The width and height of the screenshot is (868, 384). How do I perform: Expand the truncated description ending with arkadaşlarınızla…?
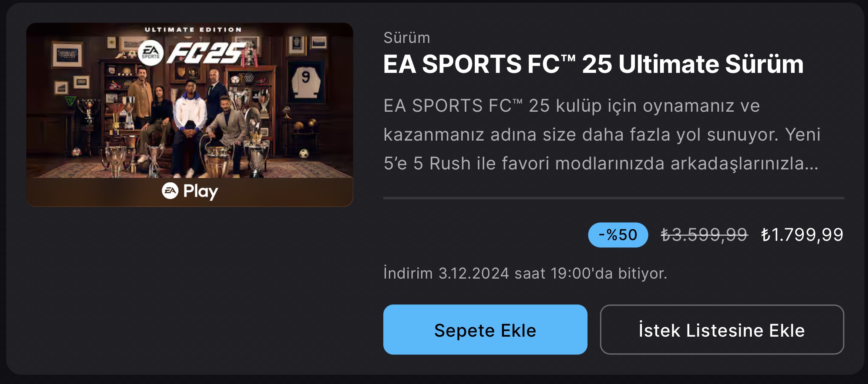pos(601,164)
